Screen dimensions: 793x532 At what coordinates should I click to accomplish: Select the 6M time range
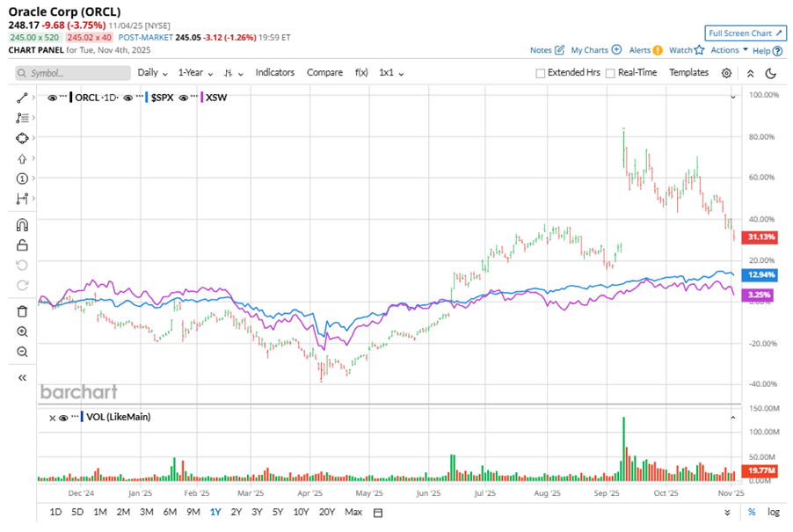(x=170, y=513)
